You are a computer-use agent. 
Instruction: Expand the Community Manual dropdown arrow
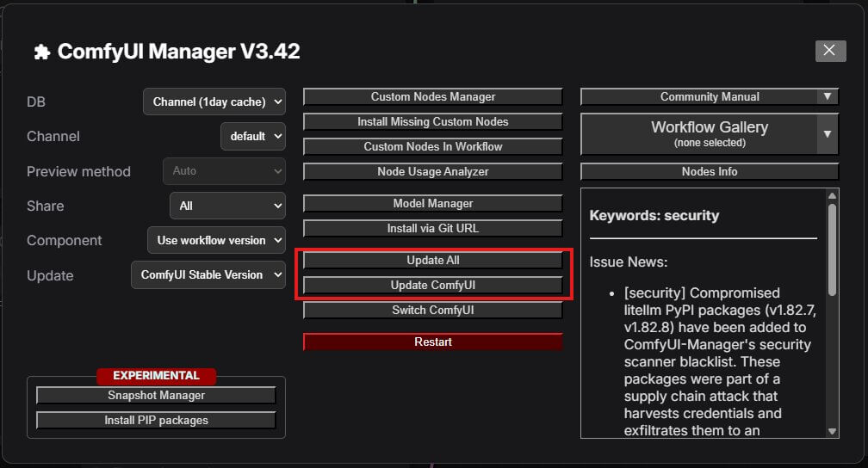tap(828, 97)
